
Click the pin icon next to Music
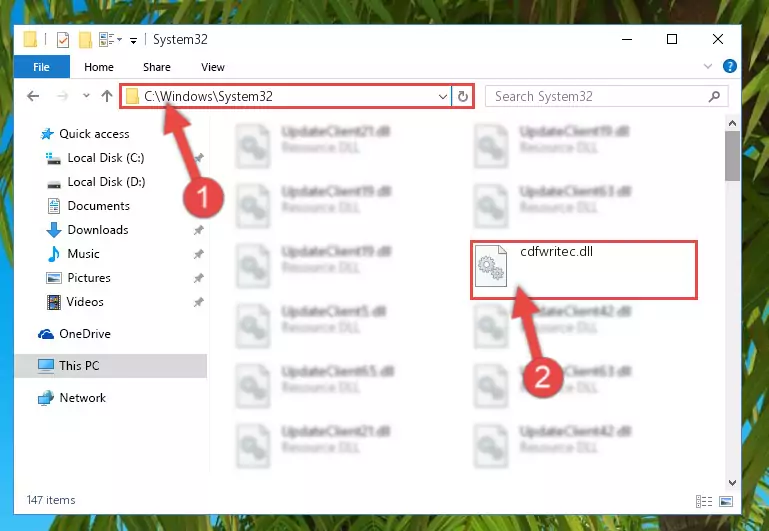[199, 254]
